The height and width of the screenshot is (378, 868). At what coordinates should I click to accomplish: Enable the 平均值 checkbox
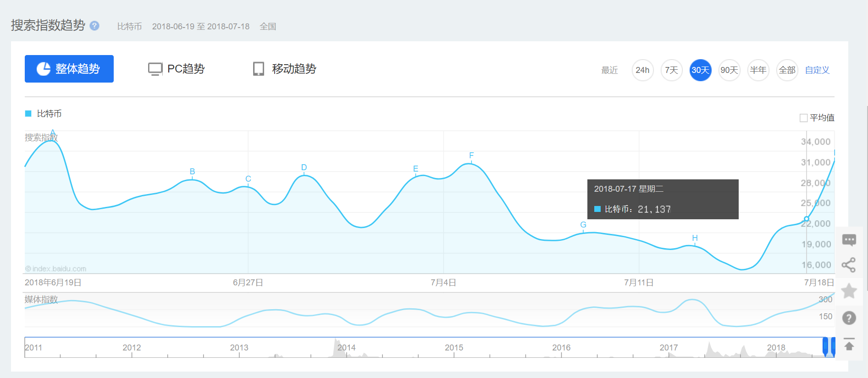pyautogui.click(x=803, y=118)
